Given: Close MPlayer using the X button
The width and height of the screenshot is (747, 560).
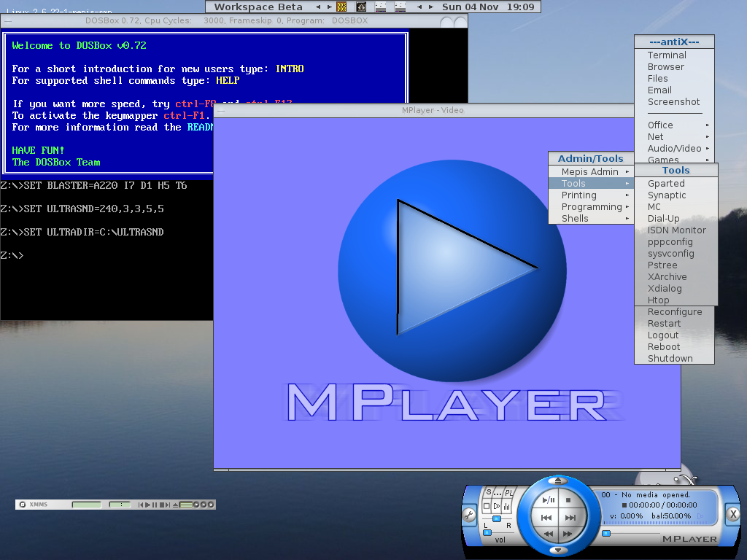Looking at the screenshot, I should pos(733,514).
